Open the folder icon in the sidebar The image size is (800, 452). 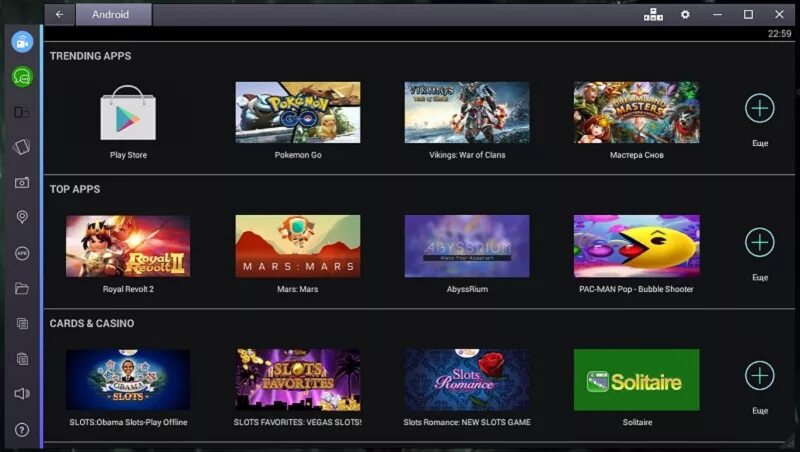(21, 289)
